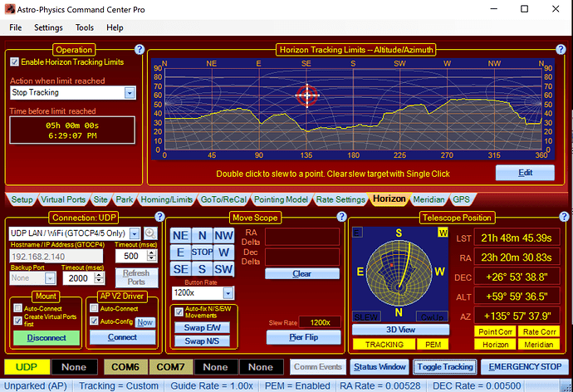Open the 3D View
Viewport: 573px width, 392px height.
tap(400, 330)
